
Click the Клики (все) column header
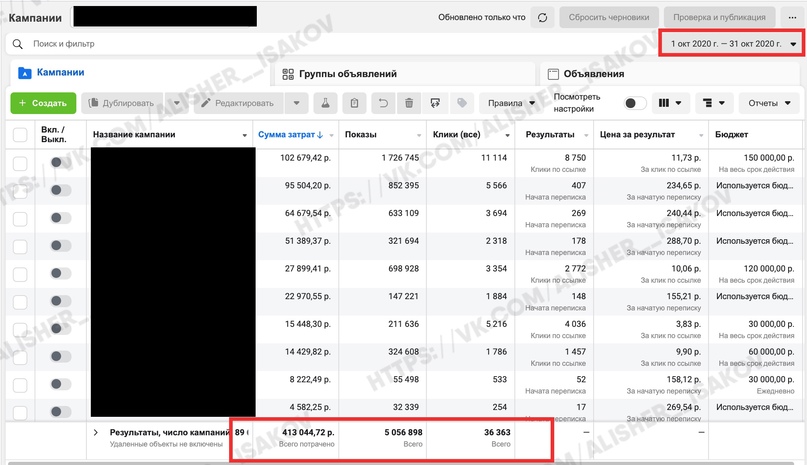point(457,134)
